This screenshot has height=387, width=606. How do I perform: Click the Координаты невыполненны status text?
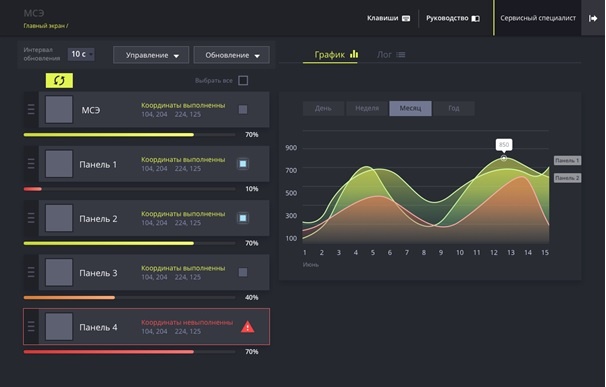[x=187, y=322]
